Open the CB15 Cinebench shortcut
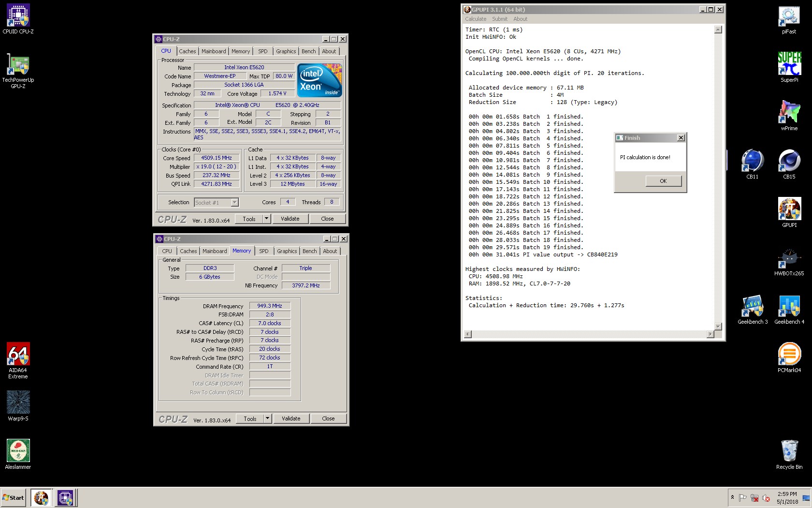Viewport: 812px width, 508px height. pos(789,164)
